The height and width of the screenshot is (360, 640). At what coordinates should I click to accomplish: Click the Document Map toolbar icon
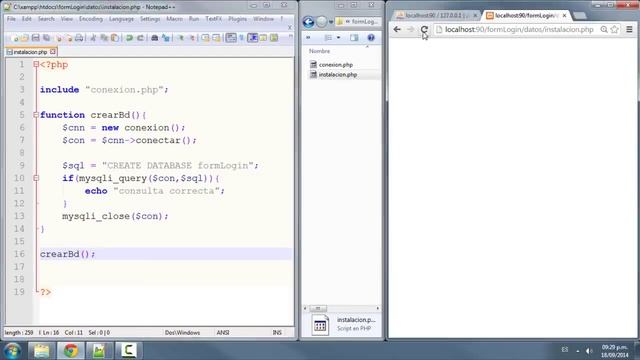(x=274, y=38)
